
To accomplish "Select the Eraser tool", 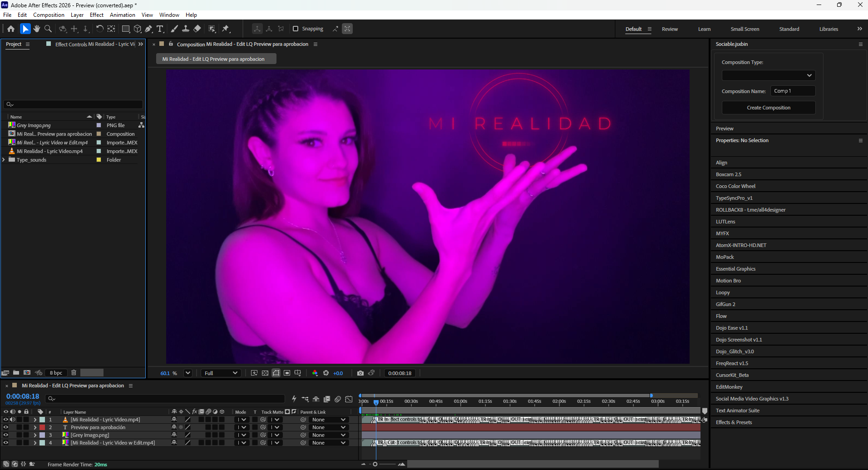I will [x=197, y=29].
